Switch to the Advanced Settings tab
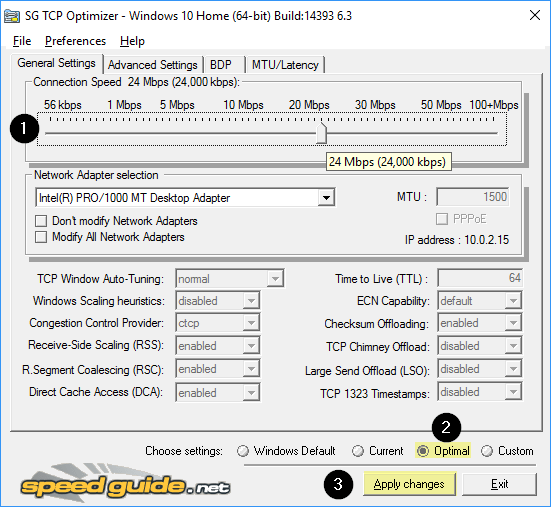This screenshot has width=551, height=507. [x=153, y=65]
